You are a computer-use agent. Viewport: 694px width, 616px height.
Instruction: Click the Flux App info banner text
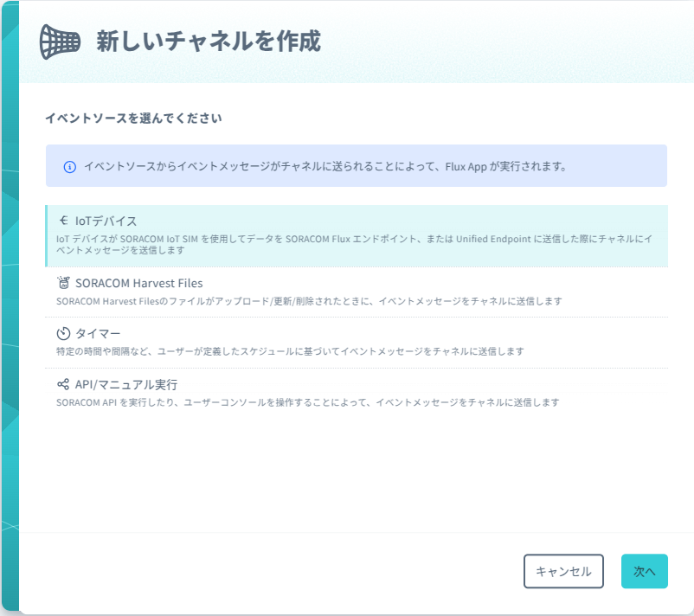[325, 167]
